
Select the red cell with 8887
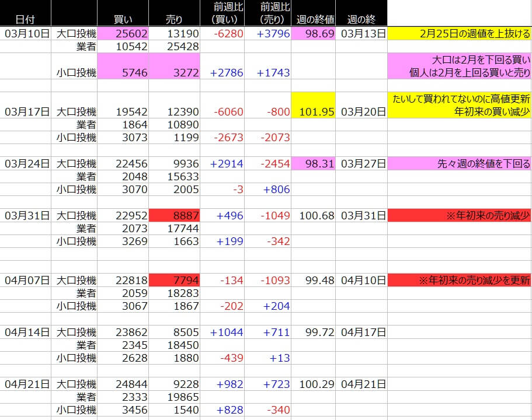coord(174,215)
